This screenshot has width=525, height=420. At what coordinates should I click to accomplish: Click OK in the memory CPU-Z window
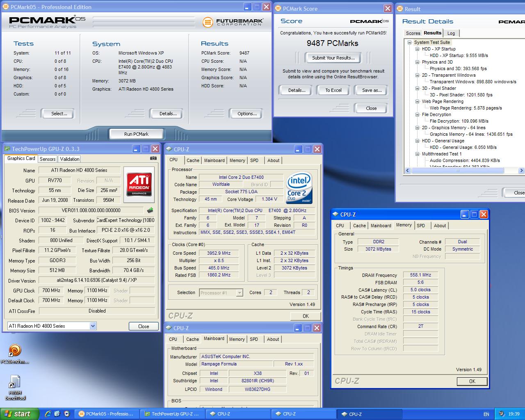click(472, 381)
